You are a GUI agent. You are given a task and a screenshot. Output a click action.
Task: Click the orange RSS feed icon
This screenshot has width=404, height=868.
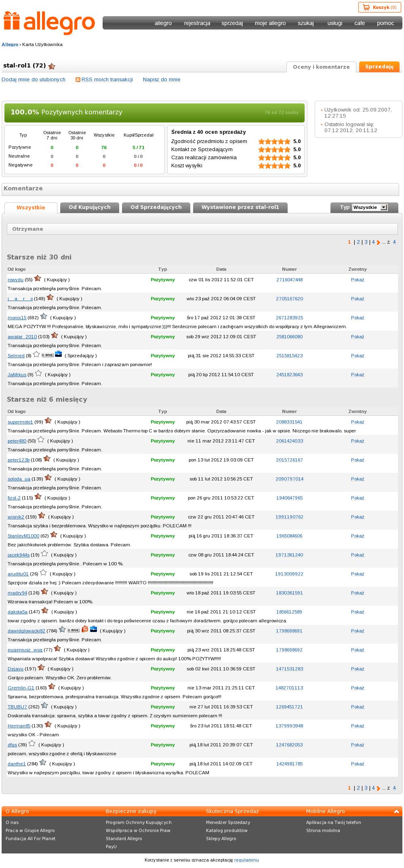pos(78,80)
